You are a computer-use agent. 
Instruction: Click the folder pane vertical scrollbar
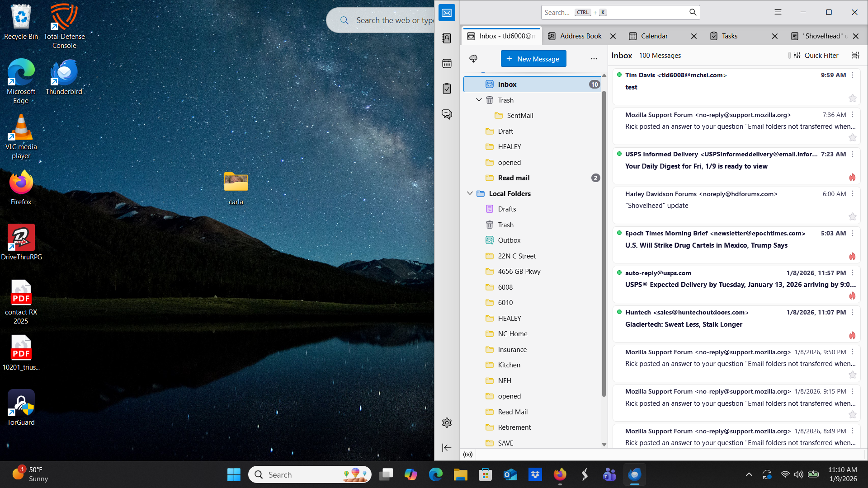(604, 244)
